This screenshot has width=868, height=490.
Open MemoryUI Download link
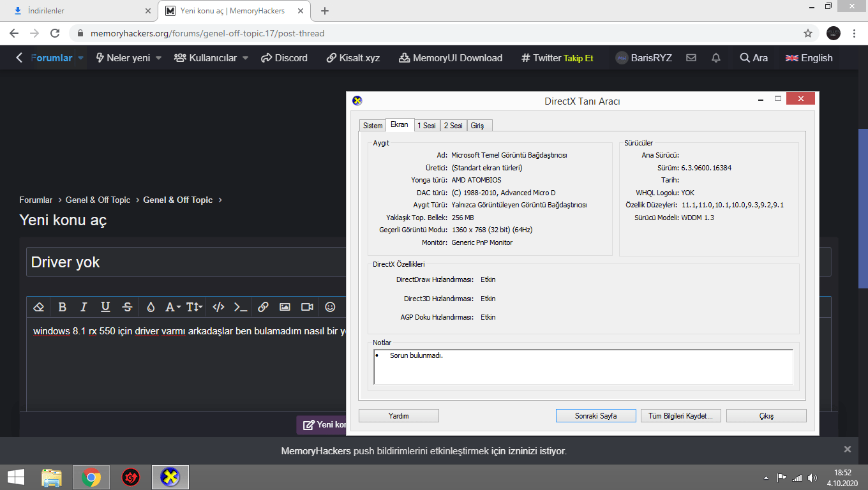tap(451, 58)
